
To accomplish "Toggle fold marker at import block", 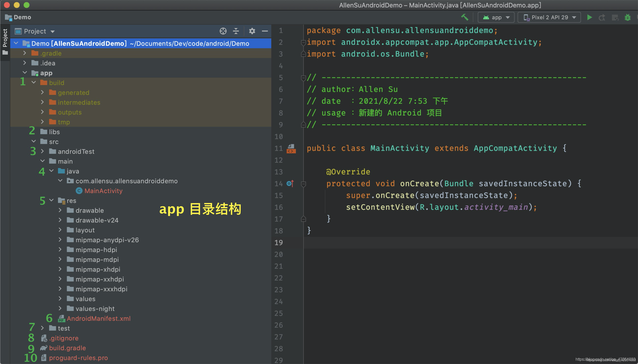I will pyautogui.click(x=303, y=42).
